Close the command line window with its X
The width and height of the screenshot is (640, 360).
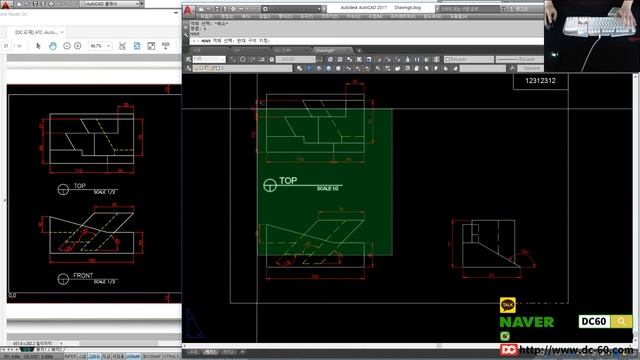coord(186,27)
